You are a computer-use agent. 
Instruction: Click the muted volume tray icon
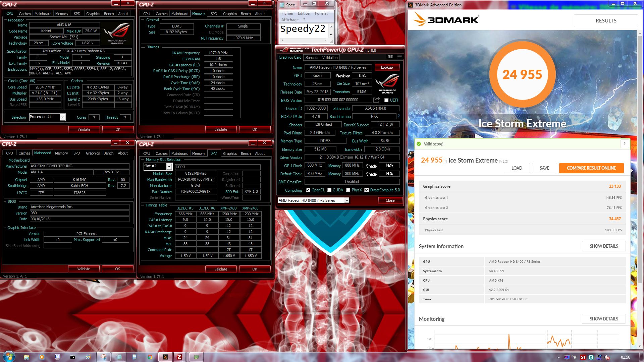click(x=607, y=358)
